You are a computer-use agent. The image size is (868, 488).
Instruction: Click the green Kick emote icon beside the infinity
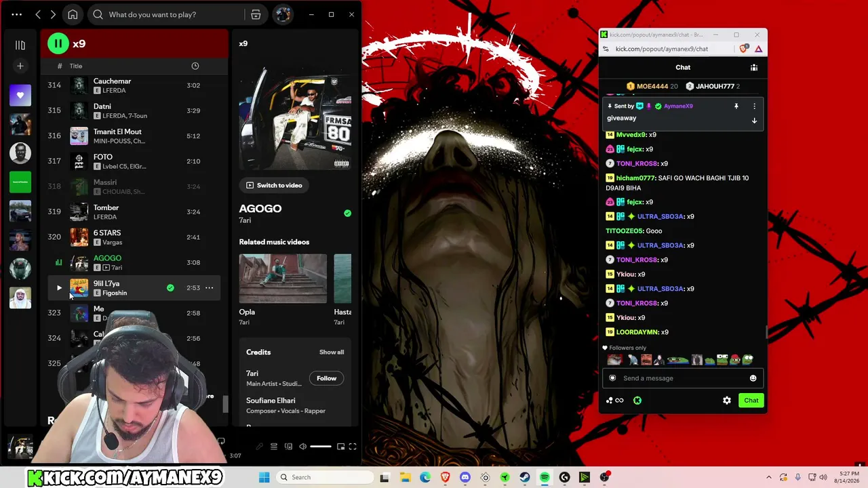[637, 401]
